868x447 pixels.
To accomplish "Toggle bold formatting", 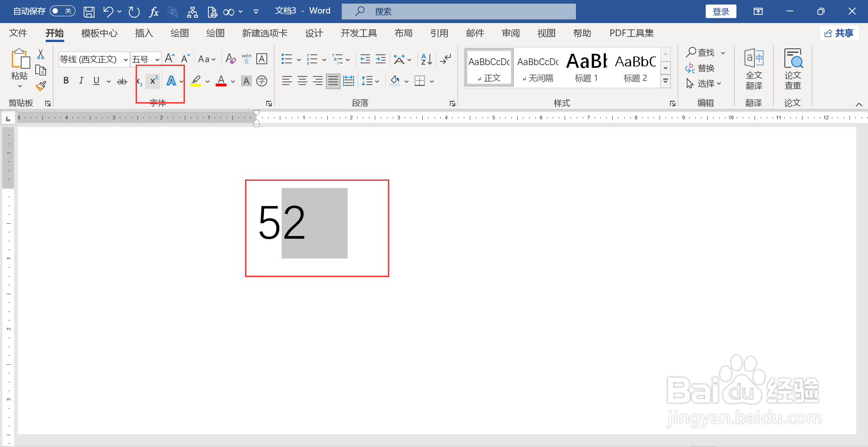I will coord(66,80).
